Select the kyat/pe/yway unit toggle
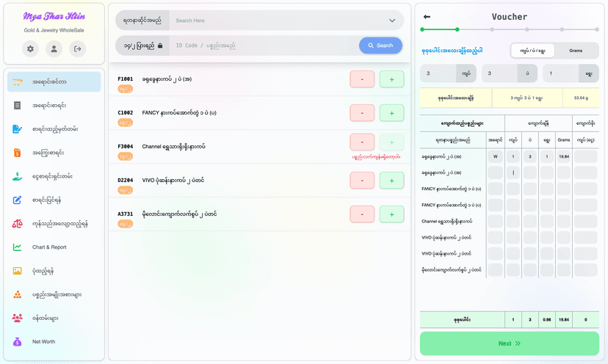Image resolution: width=608 pixels, height=364 pixels. coord(532,51)
